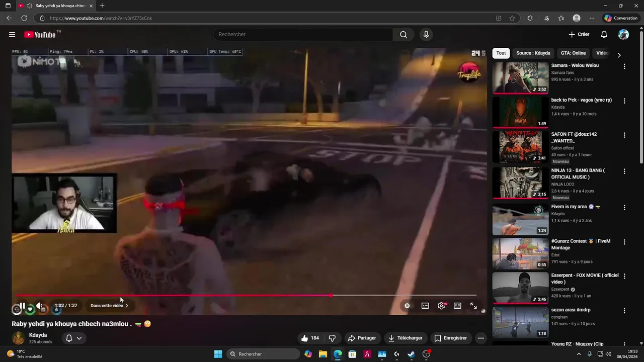Viewport: 644px width, 362px height.
Task: Save the video with Enregistrer
Action: click(451, 338)
